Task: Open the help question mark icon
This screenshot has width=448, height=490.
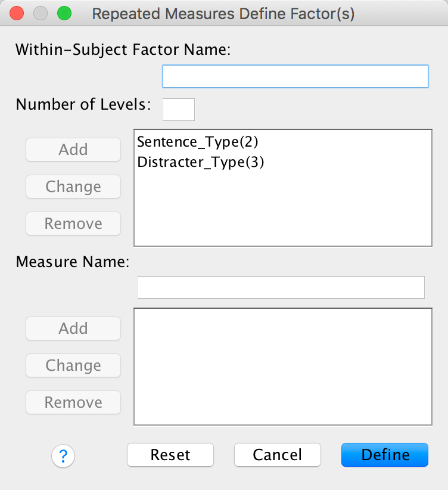Action: point(63,457)
